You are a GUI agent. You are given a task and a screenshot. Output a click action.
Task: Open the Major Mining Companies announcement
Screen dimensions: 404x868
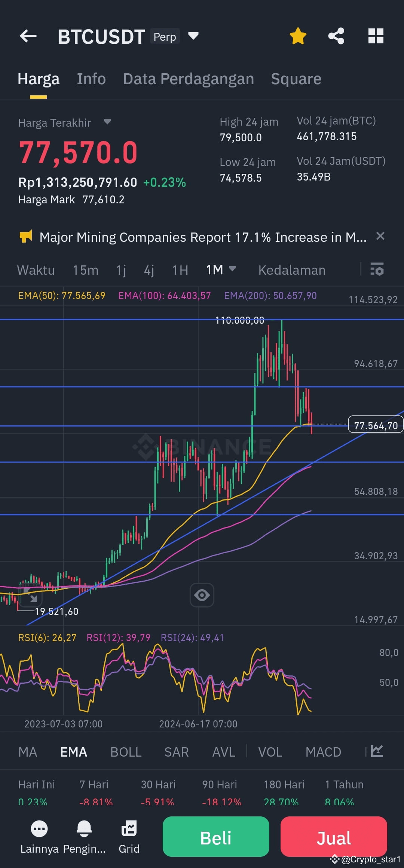click(203, 237)
